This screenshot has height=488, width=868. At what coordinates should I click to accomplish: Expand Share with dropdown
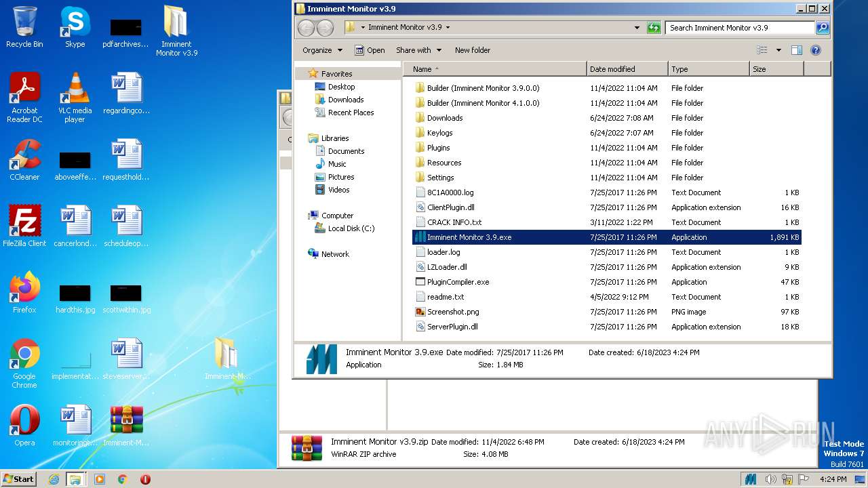[x=418, y=50]
